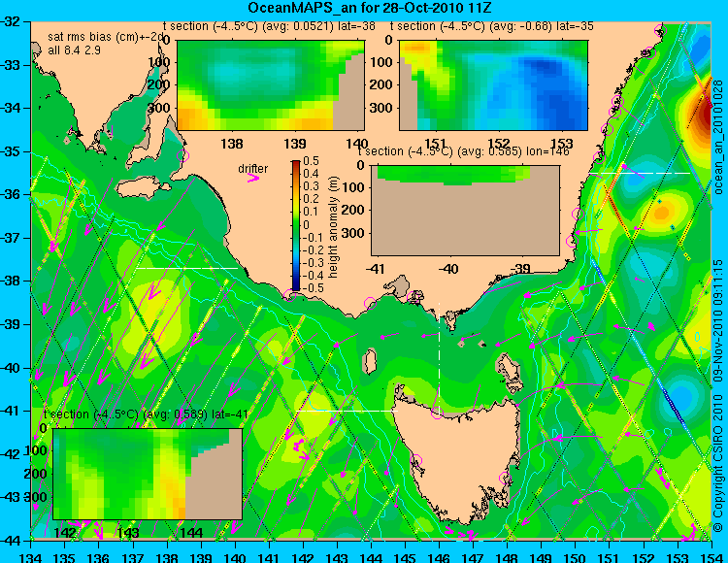
Task: Click the 'drifter' legend label
Action: point(253,169)
